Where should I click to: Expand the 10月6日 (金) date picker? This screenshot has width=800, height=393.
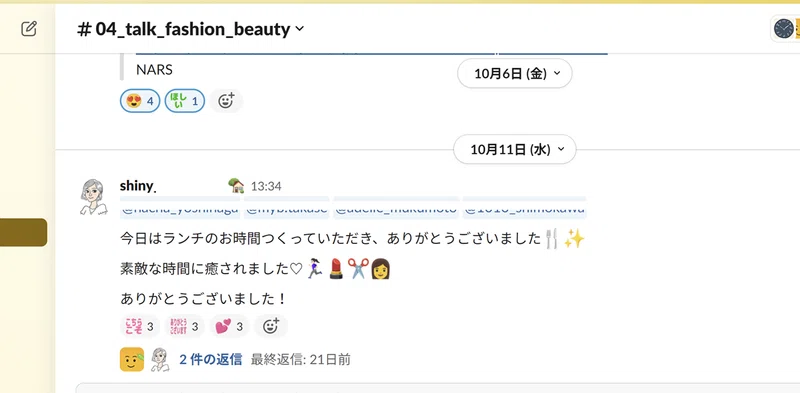515,73
